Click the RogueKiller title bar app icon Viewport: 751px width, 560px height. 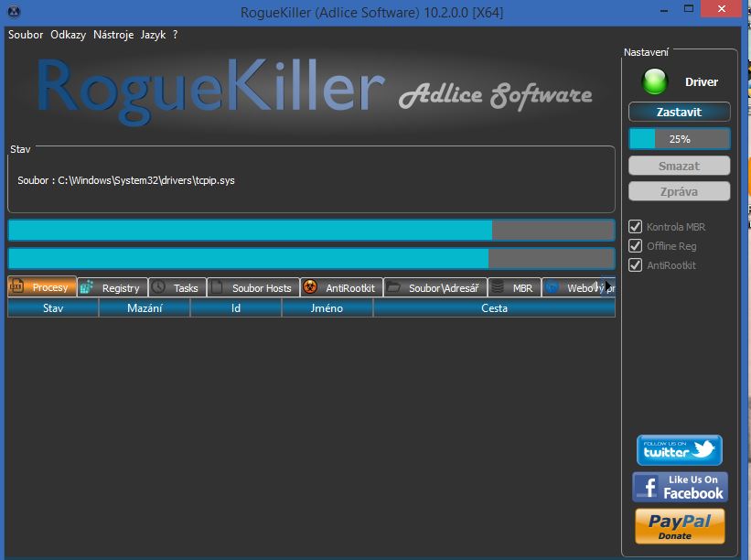pos(15,12)
